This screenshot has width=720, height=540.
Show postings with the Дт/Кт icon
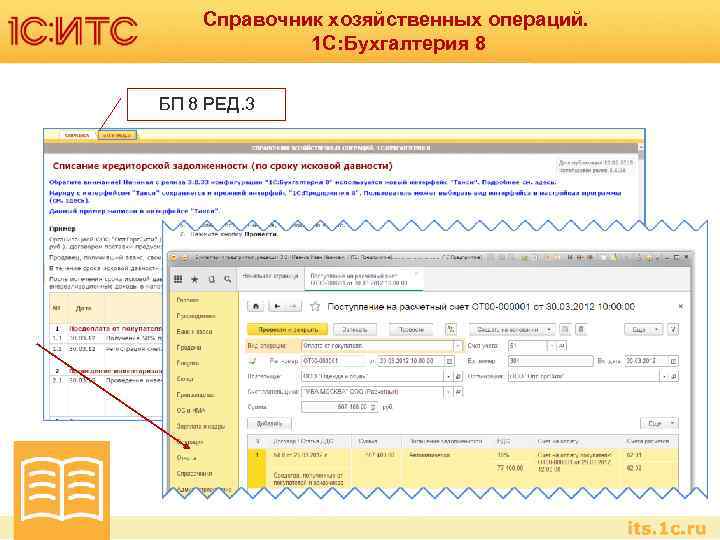click(x=451, y=329)
